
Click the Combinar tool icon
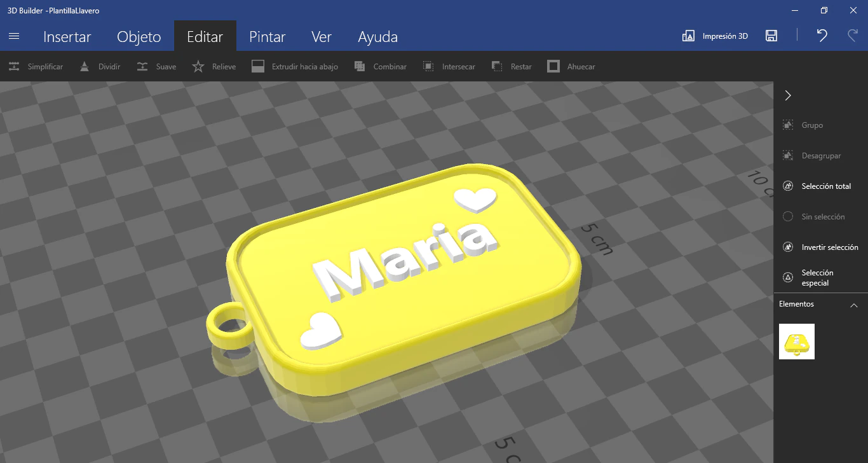[360, 66]
